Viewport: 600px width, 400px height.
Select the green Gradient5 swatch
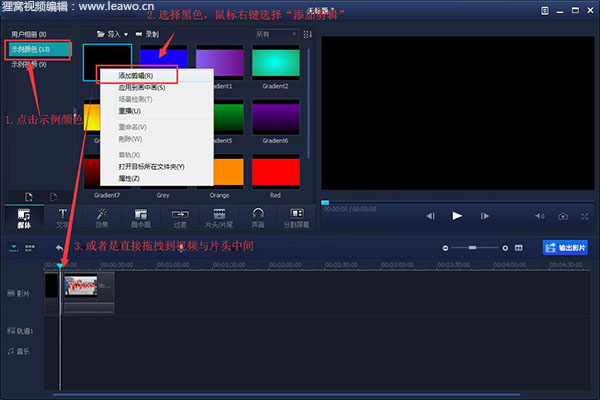tap(228, 117)
